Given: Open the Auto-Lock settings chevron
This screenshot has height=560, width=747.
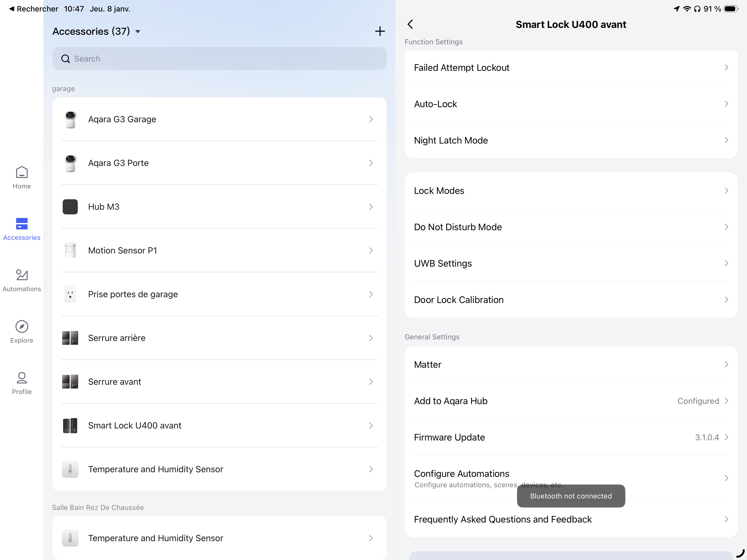Looking at the screenshot, I should [726, 104].
